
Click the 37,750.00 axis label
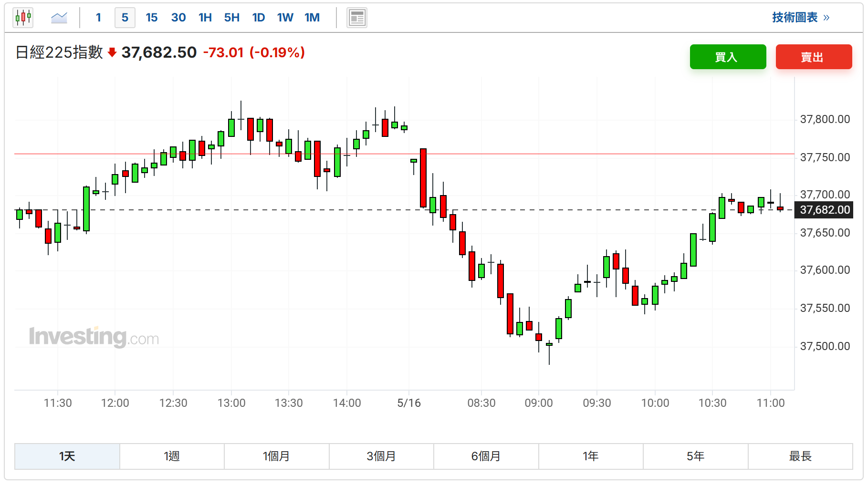click(825, 157)
